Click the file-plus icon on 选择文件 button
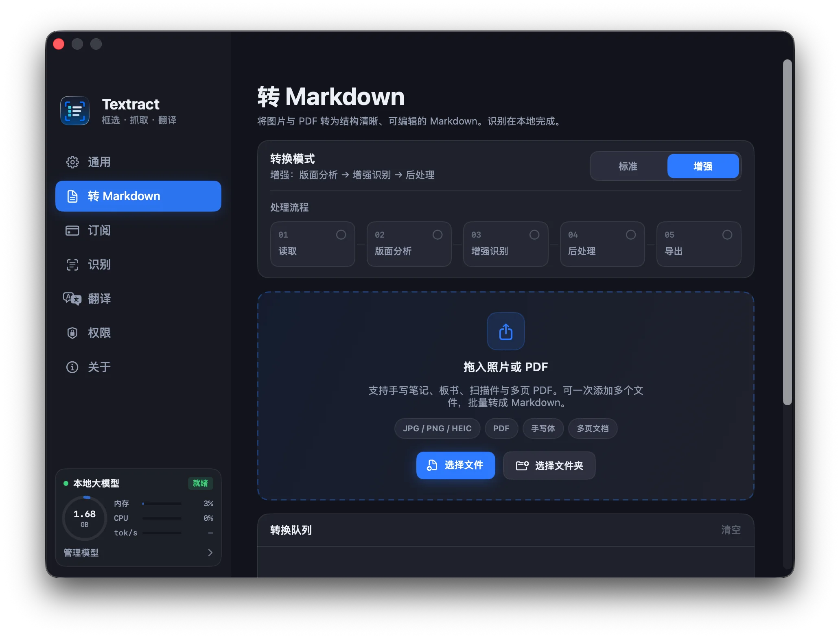840x638 pixels. (x=432, y=465)
